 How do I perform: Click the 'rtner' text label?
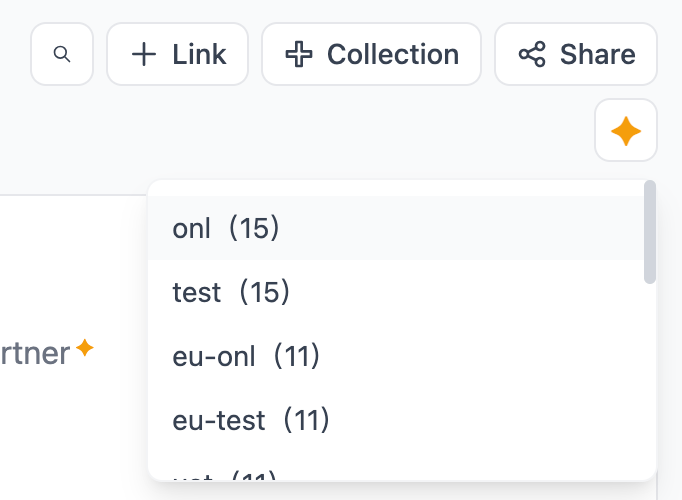tap(35, 352)
